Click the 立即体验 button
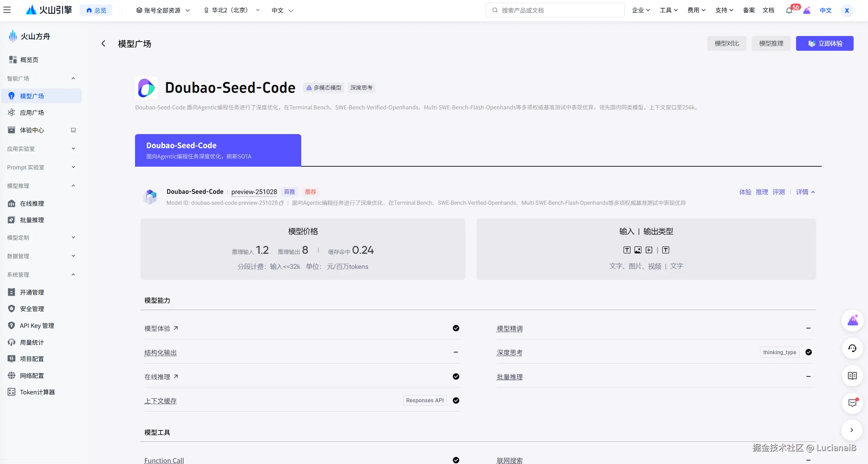The width and height of the screenshot is (868, 464). [x=824, y=44]
